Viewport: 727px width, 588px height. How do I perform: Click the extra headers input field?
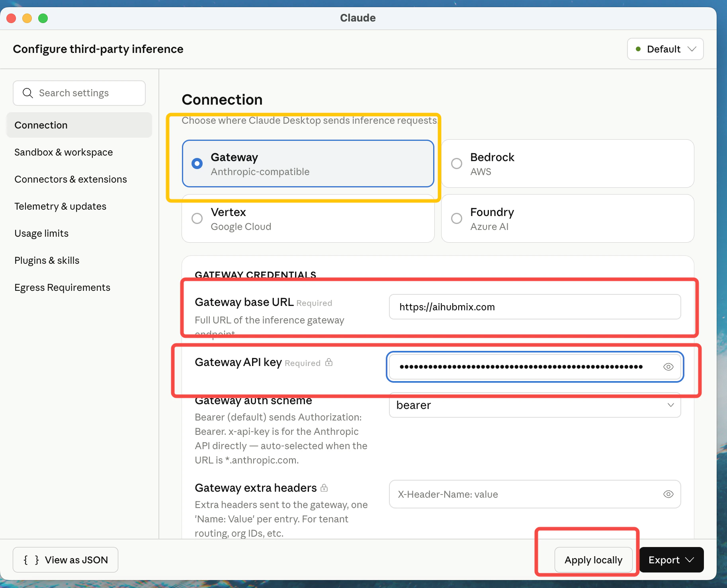(x=535, y=494)
